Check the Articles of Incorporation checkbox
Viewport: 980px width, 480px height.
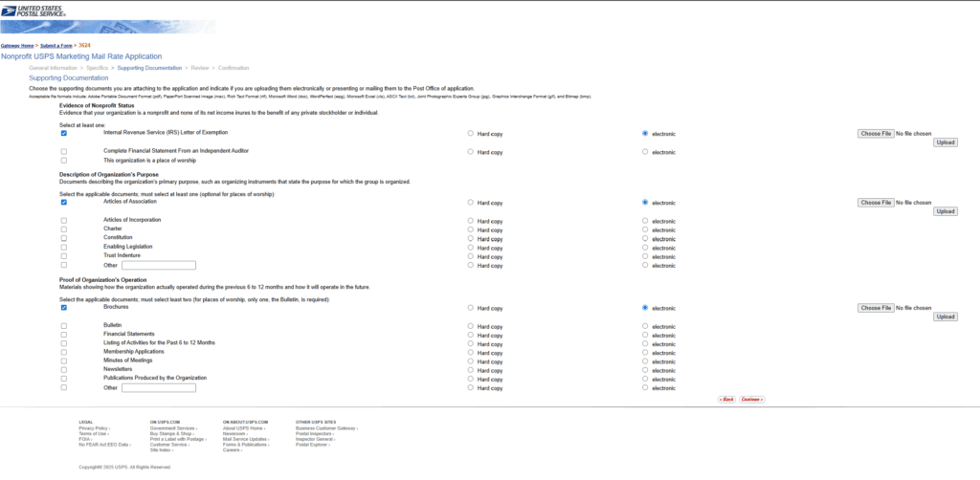coord(64,220)
